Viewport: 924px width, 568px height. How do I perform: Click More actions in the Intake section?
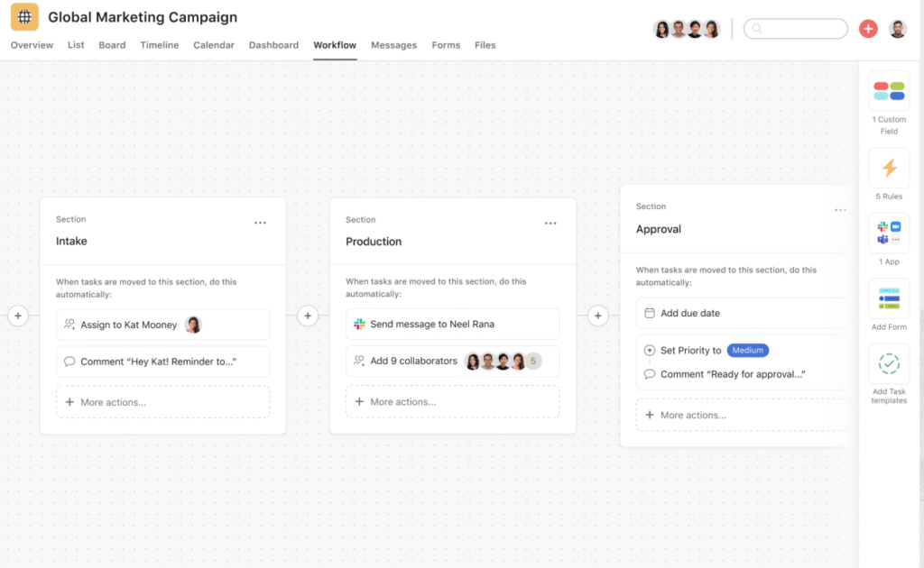pos(118,400)
